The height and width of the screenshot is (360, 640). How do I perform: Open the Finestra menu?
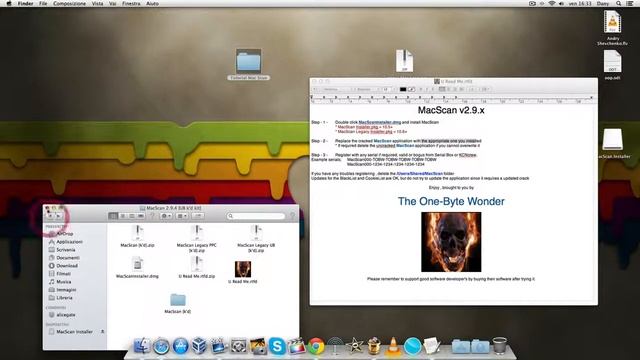pyautogui.click(x=131, y=3)
